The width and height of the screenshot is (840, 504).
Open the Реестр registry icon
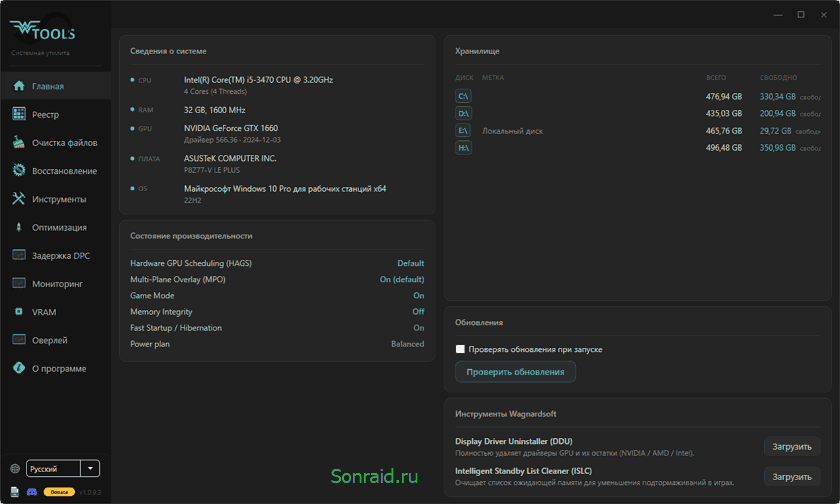pyautogui.click(x=19, y=114)
